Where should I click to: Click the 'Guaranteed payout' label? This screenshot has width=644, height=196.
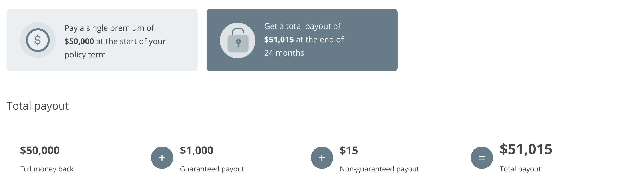pyautogui.click(x=212, y=169)
